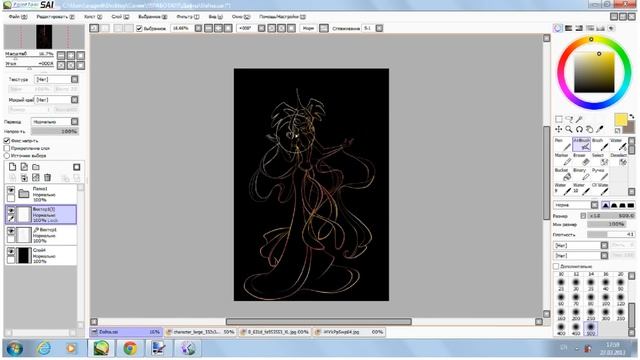640x360 pixels.
Task: Toggle visibility of the Вектор1 layer
Action: [11, 231]
